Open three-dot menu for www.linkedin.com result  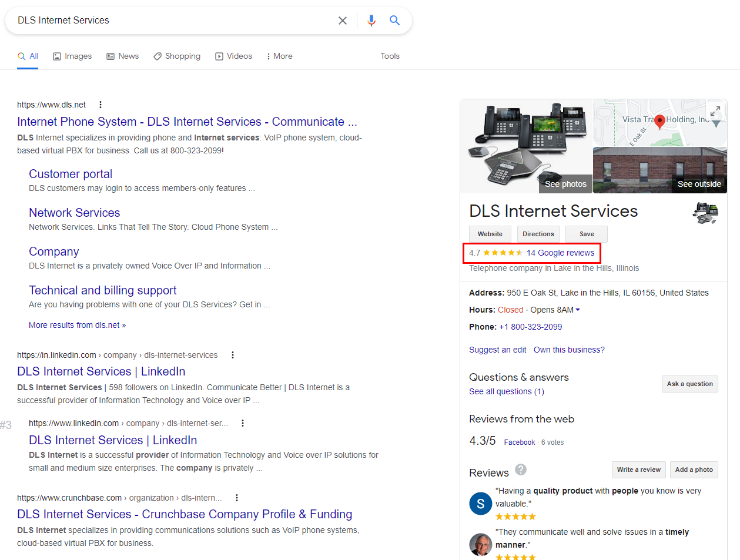[243, 423]
